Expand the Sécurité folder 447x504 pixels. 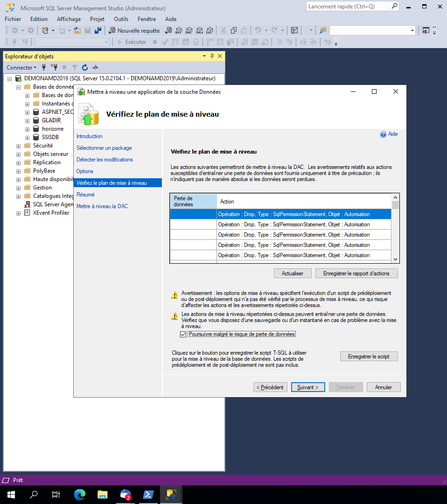pos(18,146)
